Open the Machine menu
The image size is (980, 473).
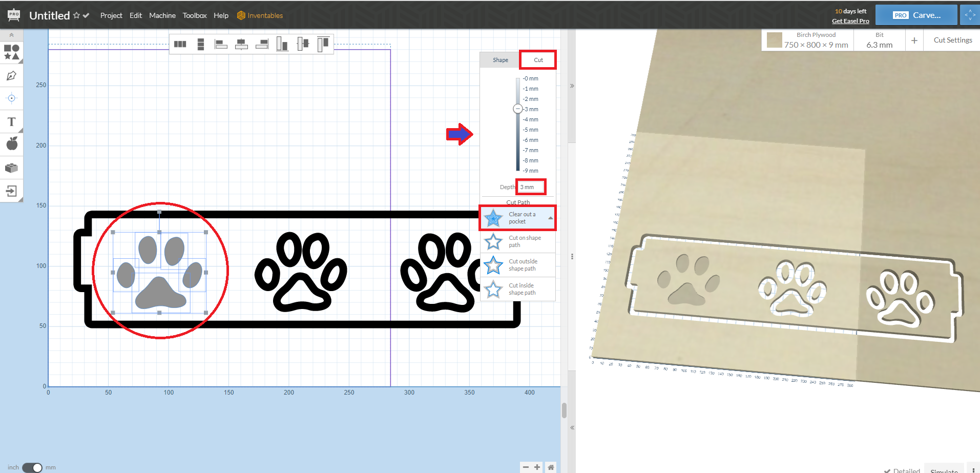(x=162, y=15)
